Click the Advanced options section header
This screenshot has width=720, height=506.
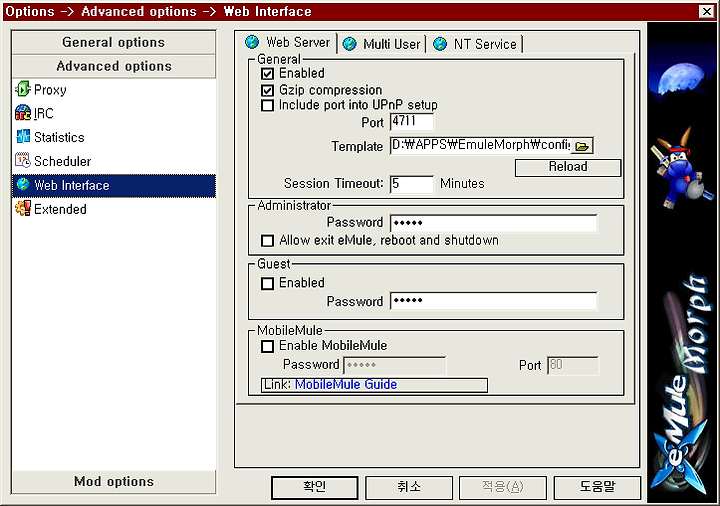(113, 66)
